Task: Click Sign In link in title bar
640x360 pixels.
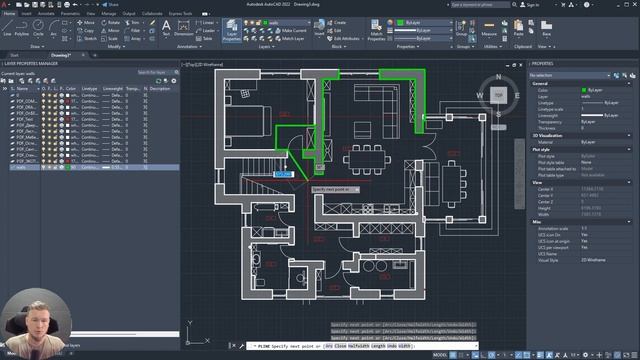Action: [529, 5]
